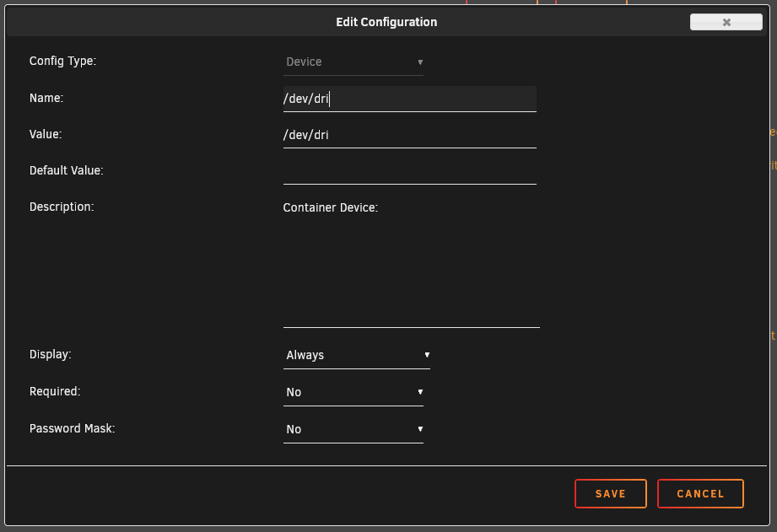Screen dimensions: 777x532
Task: Select the Description label
Action: (x=62, y=207)
